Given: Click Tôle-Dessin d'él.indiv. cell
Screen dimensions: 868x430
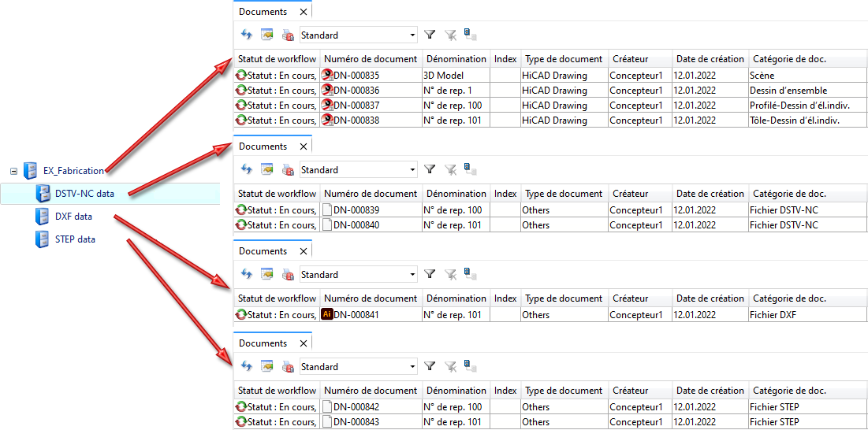Looking at the screenshot, I should (x=807, y=120).
